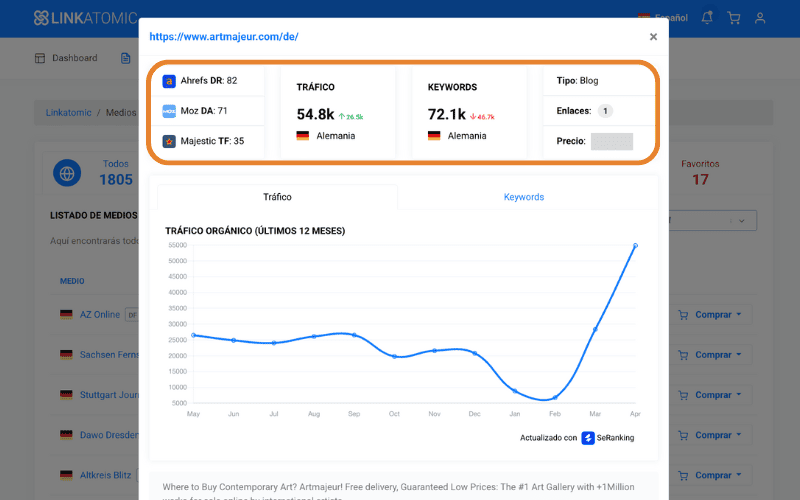Click the green traffic increase arrow
The width and height of the screenshot is (800, 500).
(x=341, y=117)
